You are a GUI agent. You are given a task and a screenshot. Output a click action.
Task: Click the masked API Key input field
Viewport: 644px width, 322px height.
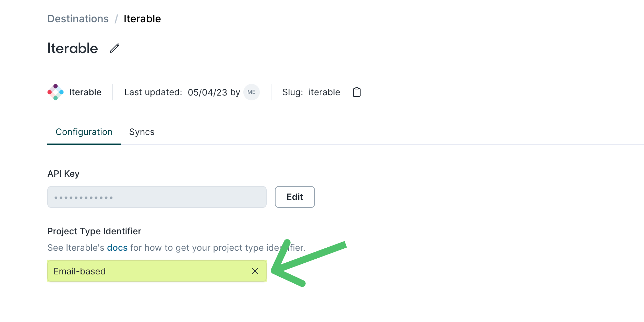coord(157,197)
